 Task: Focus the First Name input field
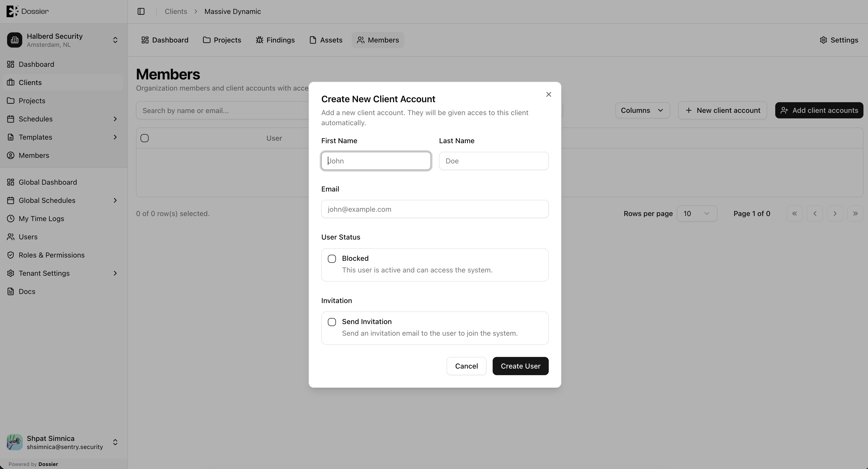pyautogui.click(x=376, y=161)
